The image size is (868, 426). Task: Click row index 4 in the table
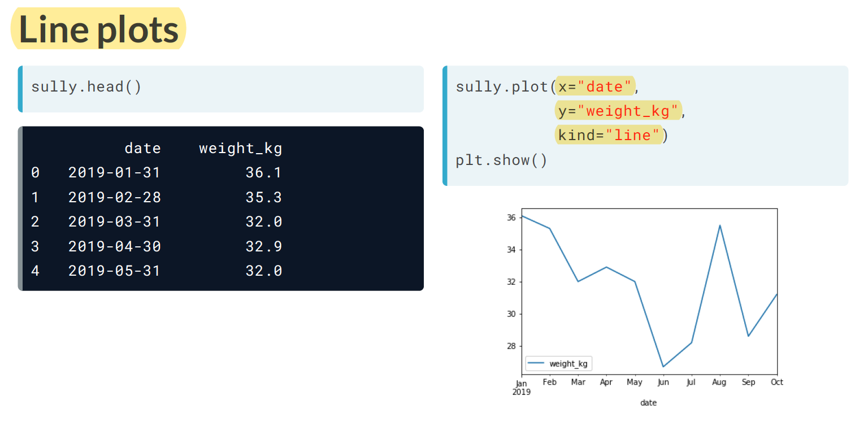pyautogui.click(x=35, y=271)
